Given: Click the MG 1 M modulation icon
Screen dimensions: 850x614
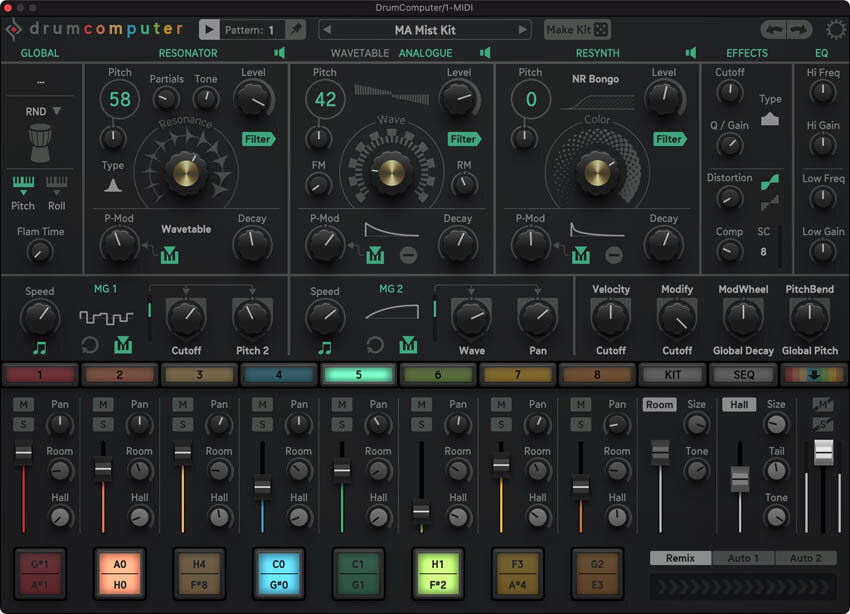Looking at the screenshot, I should pyautogui.click(x=123, y=345).
